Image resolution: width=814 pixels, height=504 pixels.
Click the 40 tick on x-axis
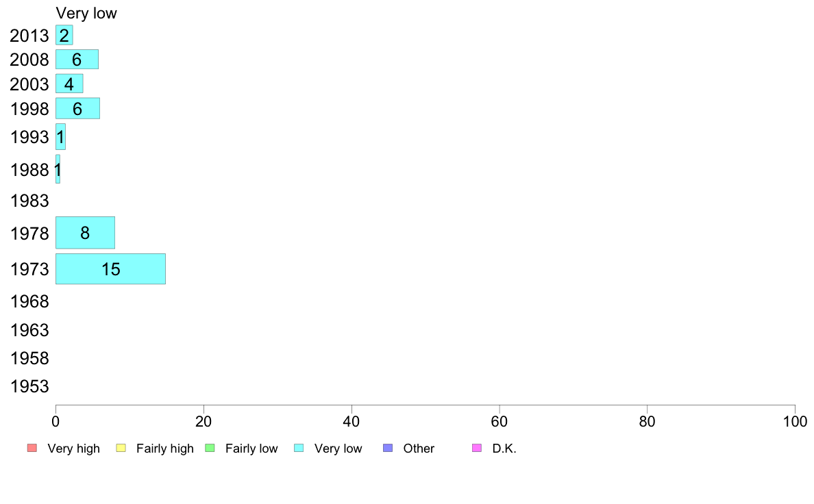click(351, 421)
